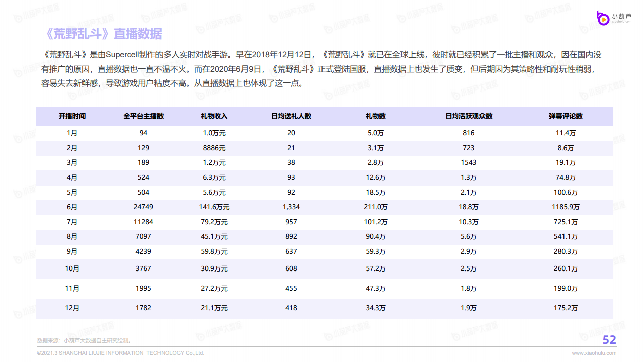Select the 弹幕评论数 column header

pyautogui.click(x=566, y=116)
